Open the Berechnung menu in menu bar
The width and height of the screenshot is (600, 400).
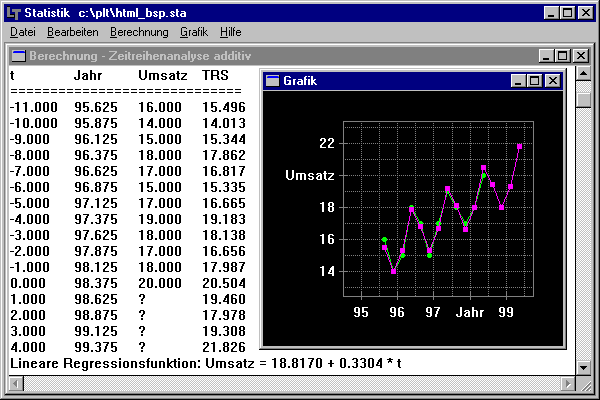139,32
